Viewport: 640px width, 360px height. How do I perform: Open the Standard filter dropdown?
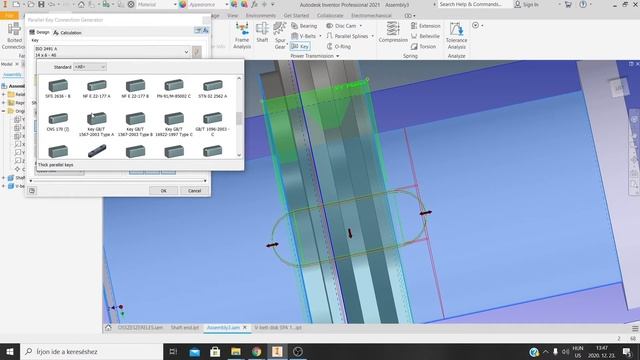pos(90,67)
